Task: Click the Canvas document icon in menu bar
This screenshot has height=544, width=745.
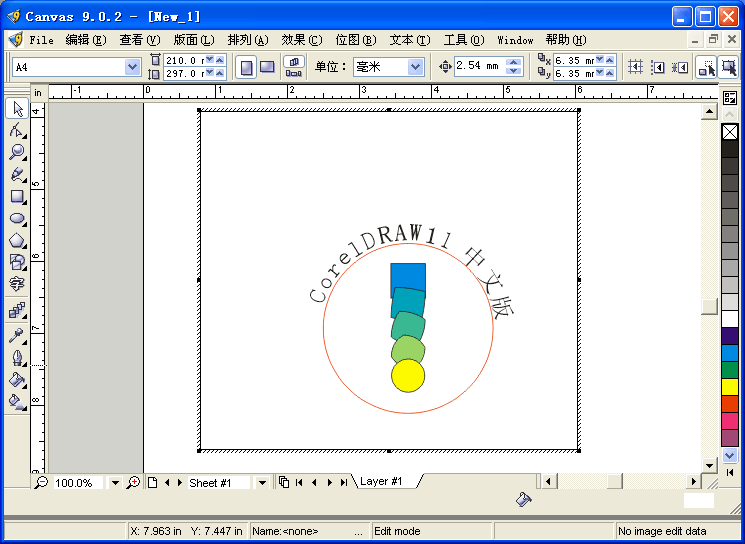Action: pyautogui.click(x=16, y=40)
